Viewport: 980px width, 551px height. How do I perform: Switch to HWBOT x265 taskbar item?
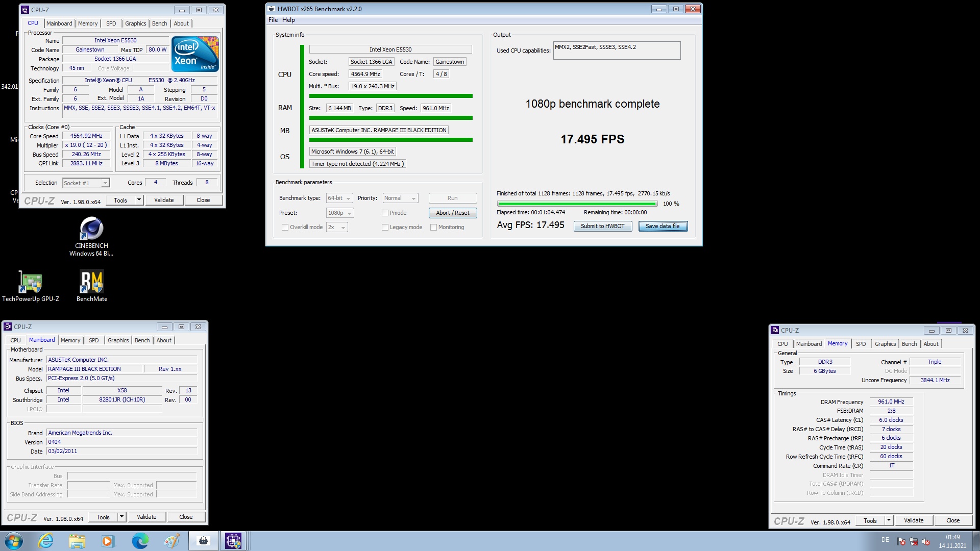coord(203,541)
